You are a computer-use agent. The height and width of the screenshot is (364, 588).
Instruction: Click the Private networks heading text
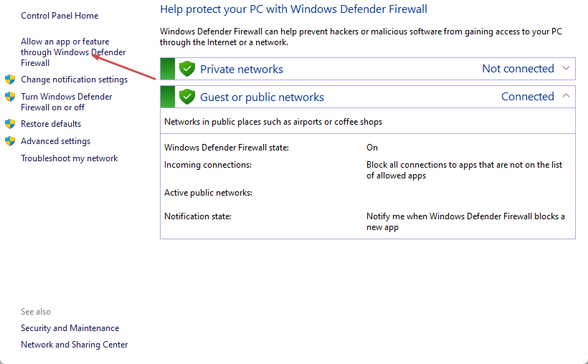pyautogui.click(x=241, y=70)
